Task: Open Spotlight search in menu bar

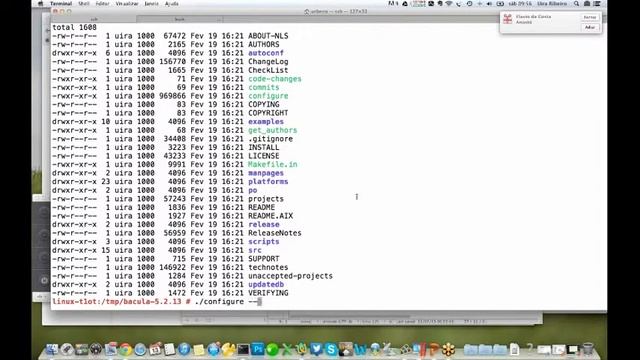Action: coord(576,4)
